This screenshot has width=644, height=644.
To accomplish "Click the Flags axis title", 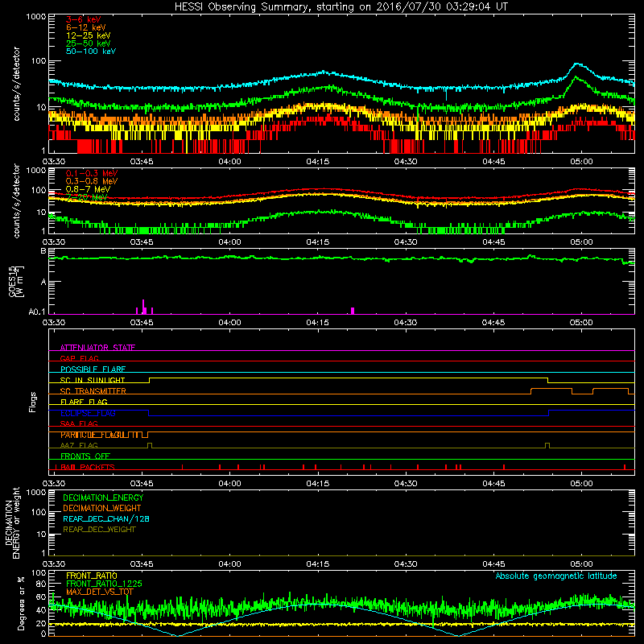I will tap(33, 402).
